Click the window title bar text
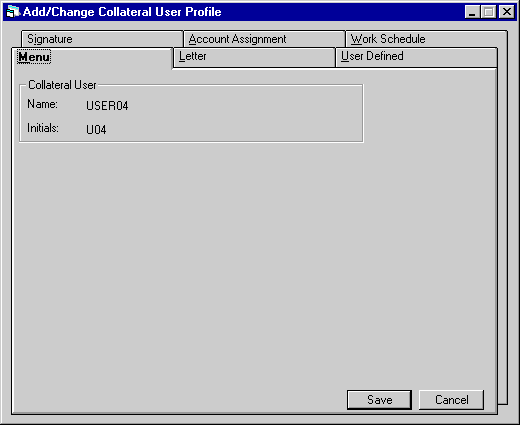 pos(122,12)
